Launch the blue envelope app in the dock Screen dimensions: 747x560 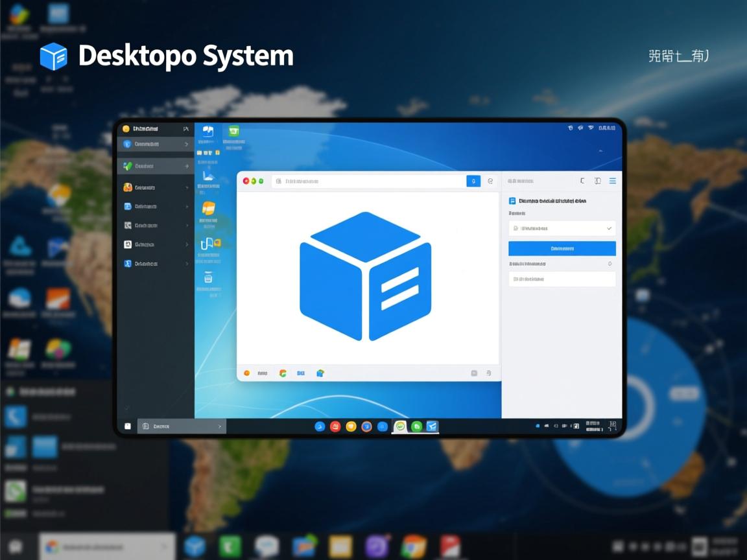tap(432, 426)
